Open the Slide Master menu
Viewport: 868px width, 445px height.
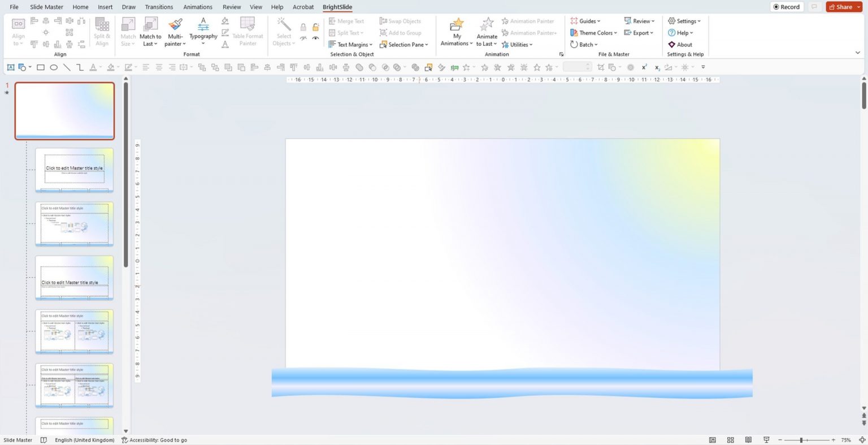coord(46,7)
